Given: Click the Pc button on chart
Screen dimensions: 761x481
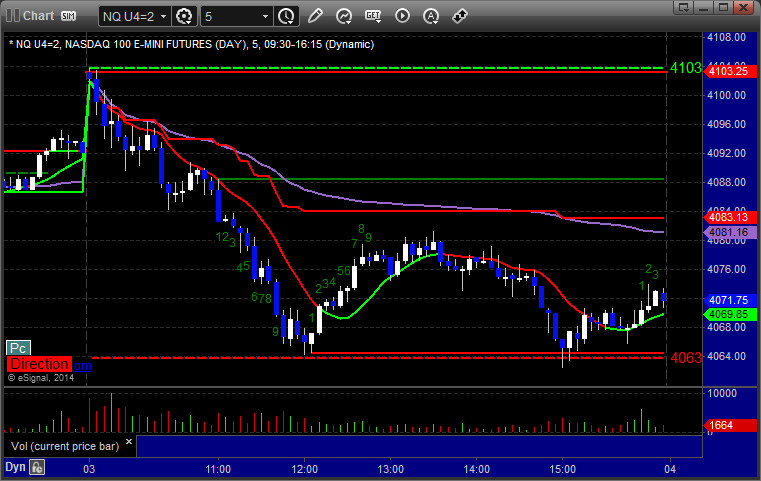Looking at the screenshot, I should [18, 348].
